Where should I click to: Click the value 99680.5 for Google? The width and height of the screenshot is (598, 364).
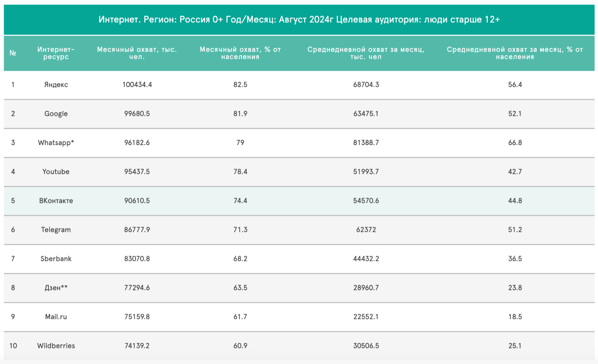[x=137, y=114]
